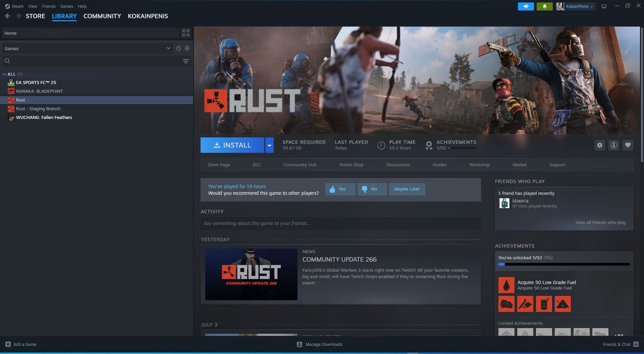Screen dimensions: 644x354
Task: Click the Play Time clock icon
Action: [381, 146]
